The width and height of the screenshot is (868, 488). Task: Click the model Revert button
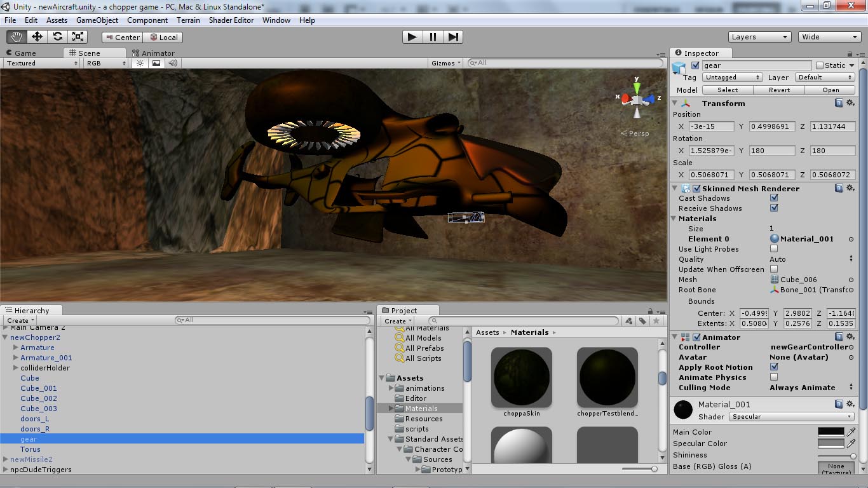(x=779, y=90)
